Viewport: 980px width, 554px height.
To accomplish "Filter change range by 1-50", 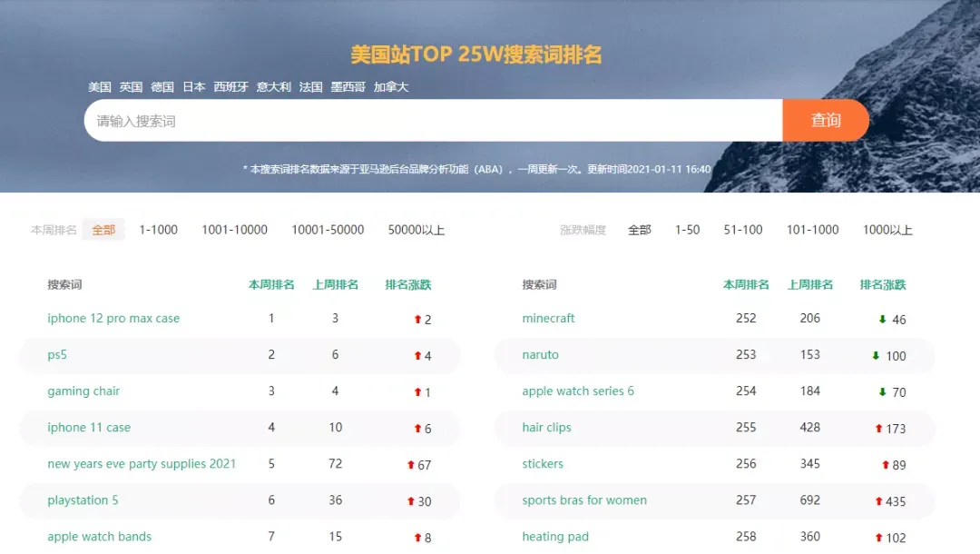I will tap(688, 230).
